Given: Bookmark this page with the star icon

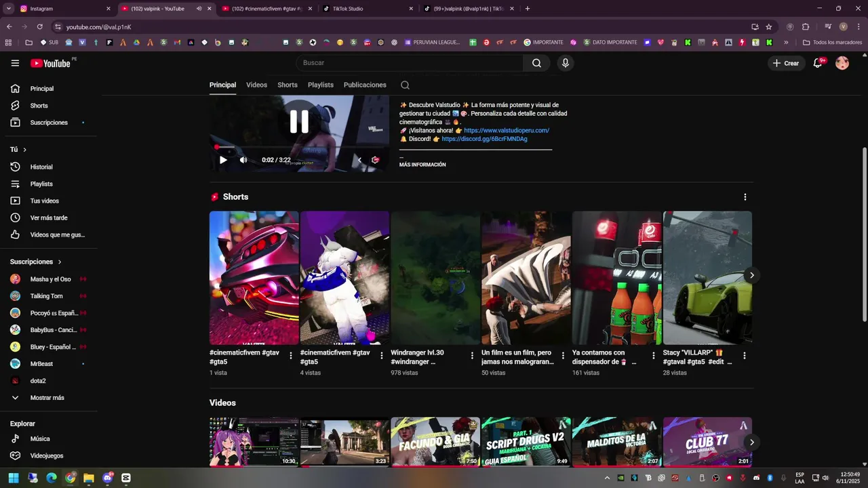Looking at the screenshot, I should click(x=768, y=27).
